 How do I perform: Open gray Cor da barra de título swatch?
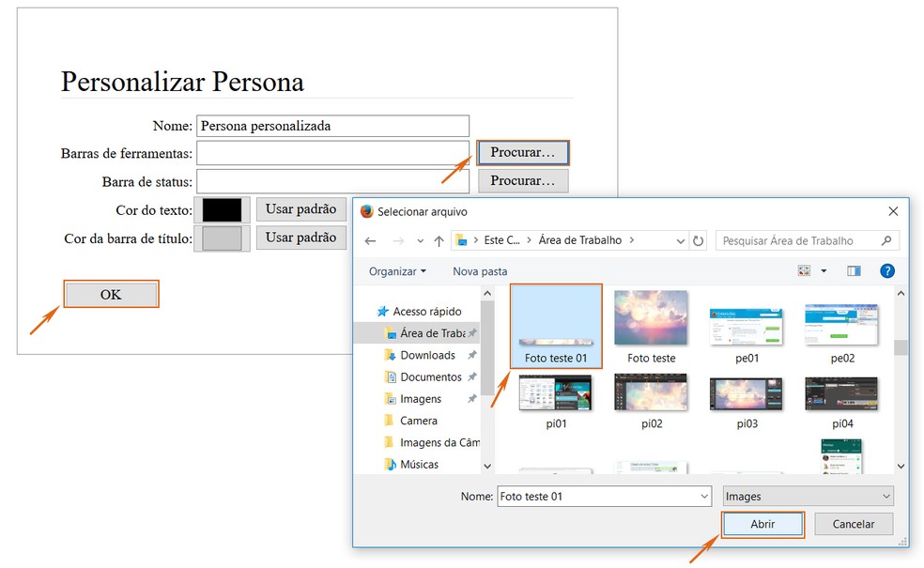(x=223, y=238)
